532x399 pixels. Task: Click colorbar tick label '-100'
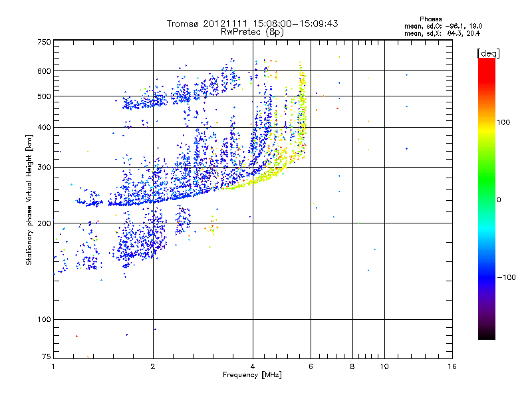point(506,277)
